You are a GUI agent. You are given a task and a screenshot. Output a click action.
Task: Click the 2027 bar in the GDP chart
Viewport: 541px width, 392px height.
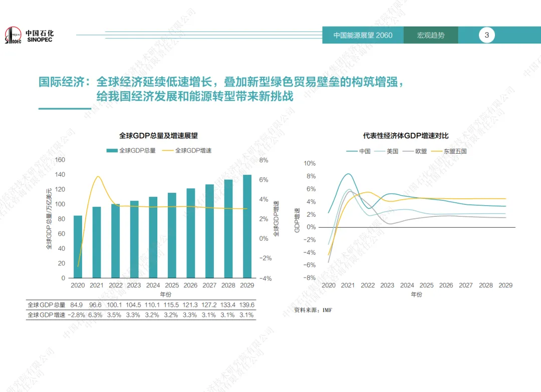pyautogui.click(x=209, y=231)
